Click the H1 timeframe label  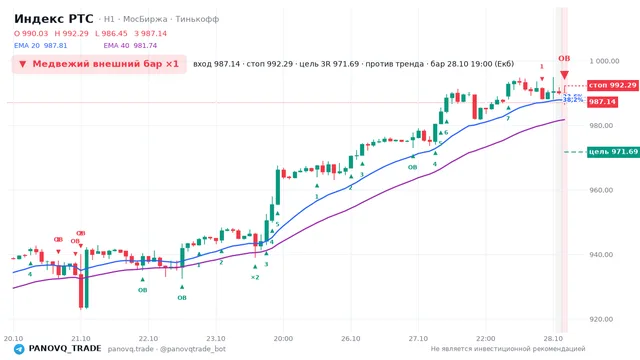[x=109, y=19]
